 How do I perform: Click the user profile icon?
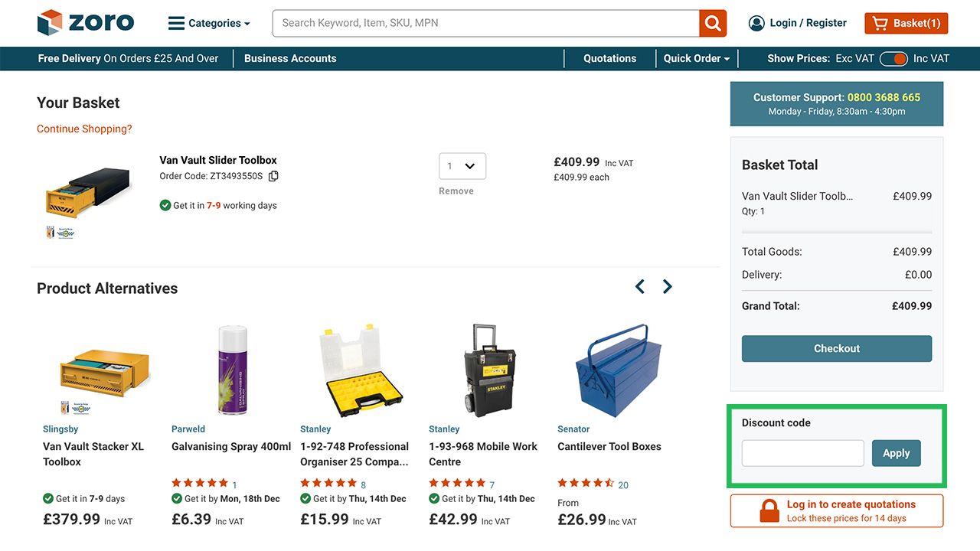756,23
